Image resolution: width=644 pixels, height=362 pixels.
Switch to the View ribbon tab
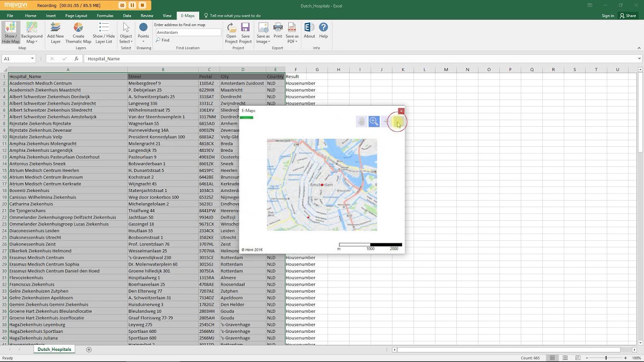point(167,16)
